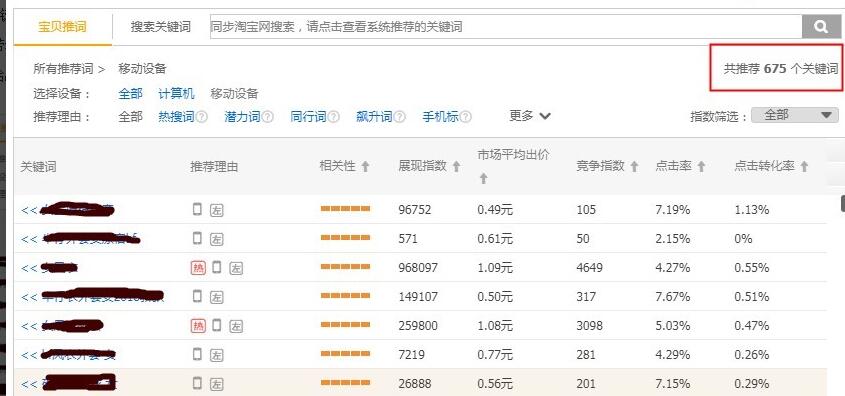
Task: Click relevance bar in 26888 row
Action: [345, 383]
